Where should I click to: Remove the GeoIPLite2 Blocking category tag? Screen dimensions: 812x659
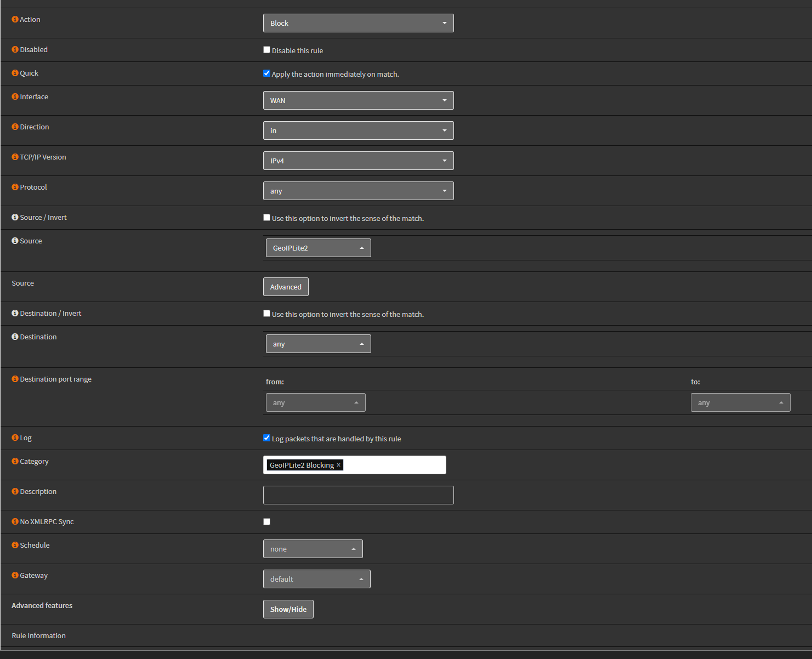(x=339, y=465)
